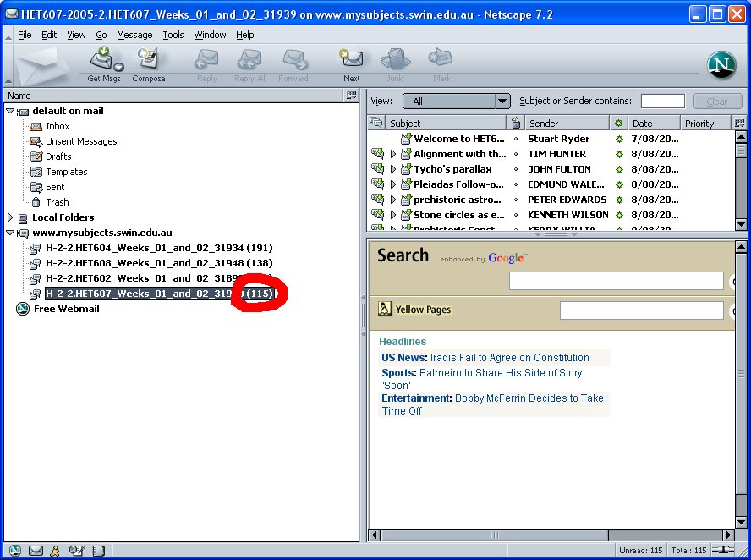Open the Message menu
751x560 pixels.
click(x=134, y=35)
